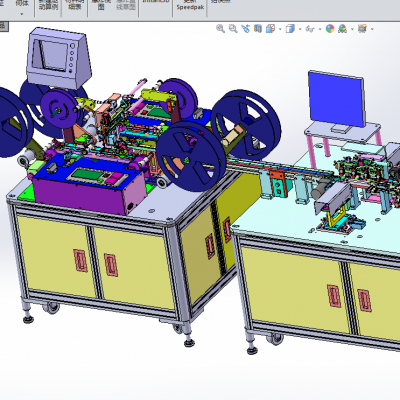Expand the View Settings dropdown arrow
Screen dimensions: 400x400
tap(372, 29)
